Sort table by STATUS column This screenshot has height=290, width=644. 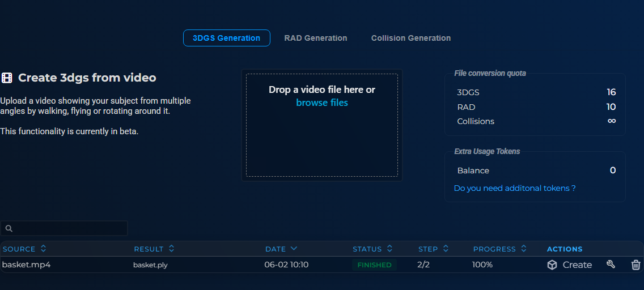(x=372, y=249)
